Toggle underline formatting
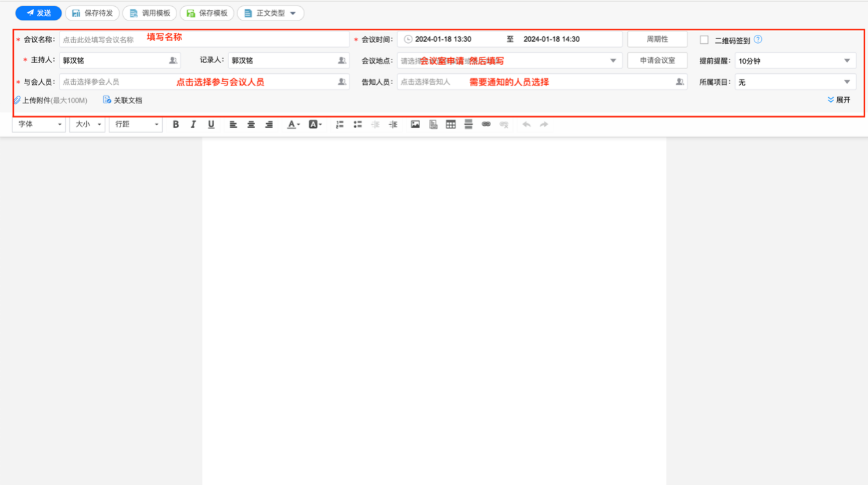This screenshot has width=868, height=485. pos(210,124)
